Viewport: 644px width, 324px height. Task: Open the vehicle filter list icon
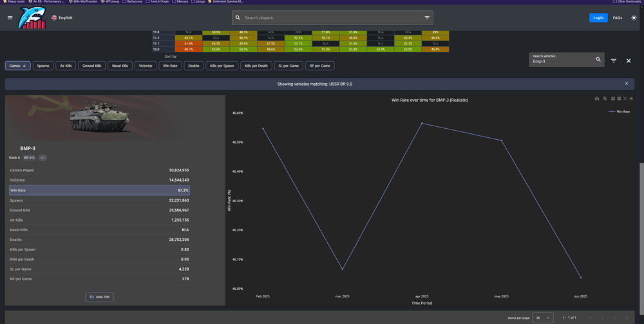613,61
